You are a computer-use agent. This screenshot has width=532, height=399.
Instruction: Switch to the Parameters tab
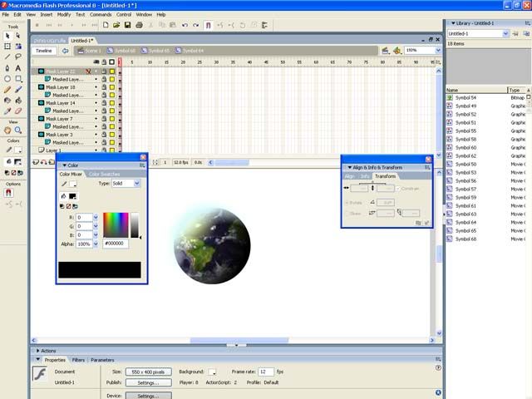coord(102,360)
